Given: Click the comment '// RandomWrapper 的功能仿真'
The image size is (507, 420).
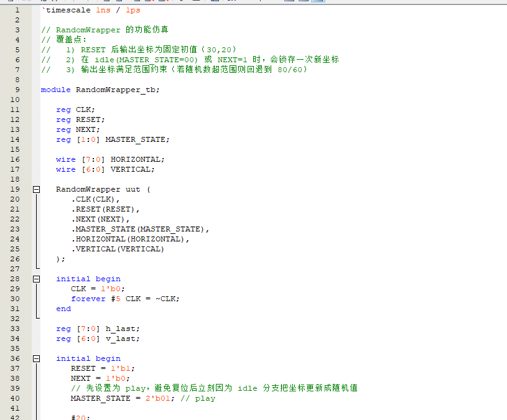Looking at the screenshot, I should [105, 30].
